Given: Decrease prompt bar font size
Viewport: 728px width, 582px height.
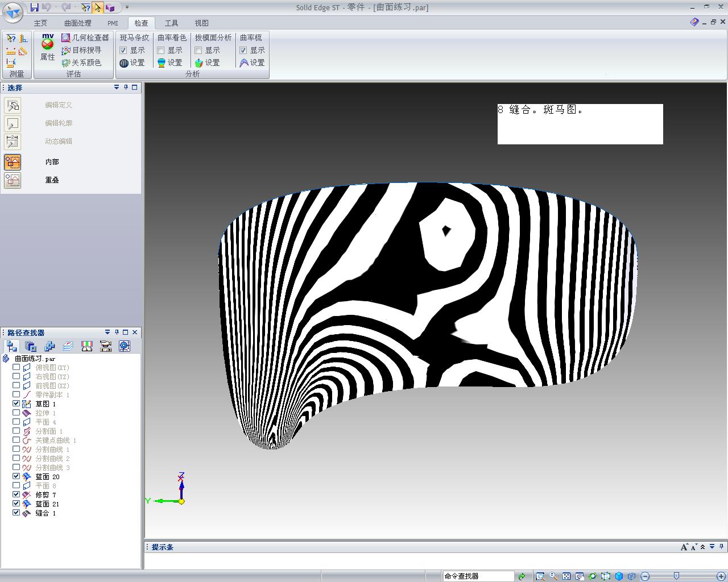Looking at the screenshot, I should (x=693, y=547).
